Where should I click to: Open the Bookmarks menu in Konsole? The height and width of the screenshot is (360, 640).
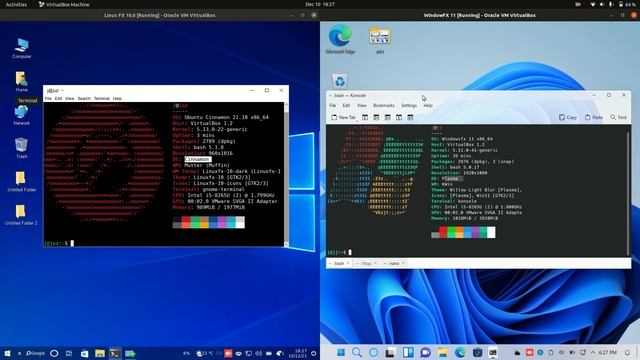tap(384, 105)
